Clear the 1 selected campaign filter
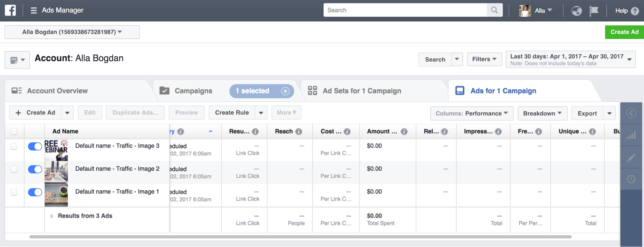 click(285, 91)
